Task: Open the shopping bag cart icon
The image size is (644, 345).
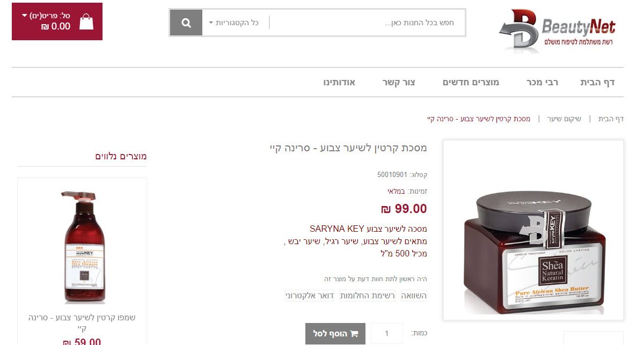Action: coord(86,21)
